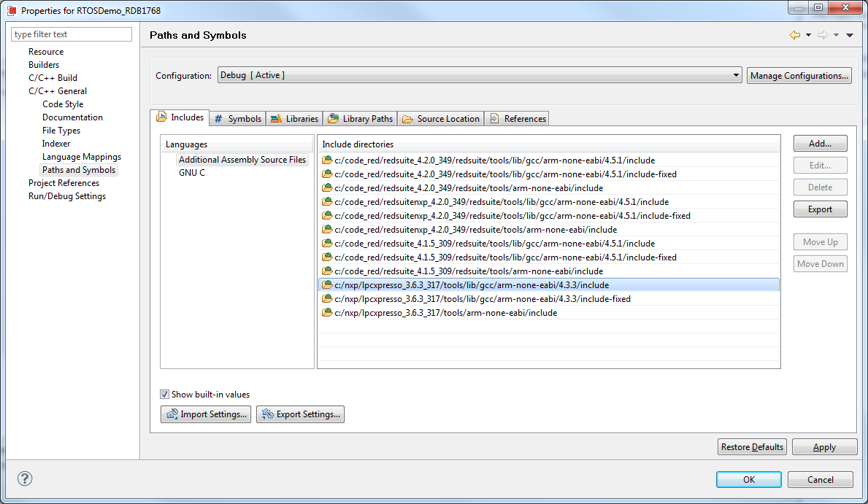Viewport: 868px width, 504px height.
Task: Click the Import Settings icon button
Action: pyautogui.click(x=206, y=414)
